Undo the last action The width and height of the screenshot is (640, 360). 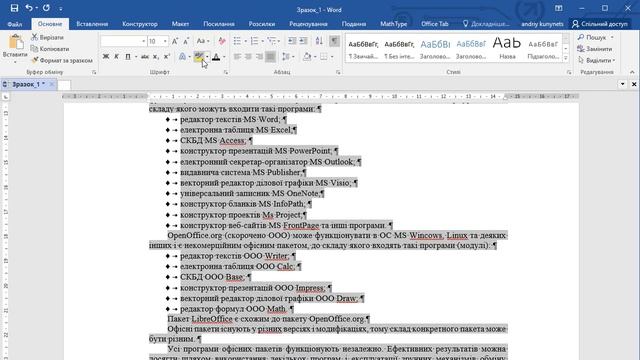click(x=29, y=8)
